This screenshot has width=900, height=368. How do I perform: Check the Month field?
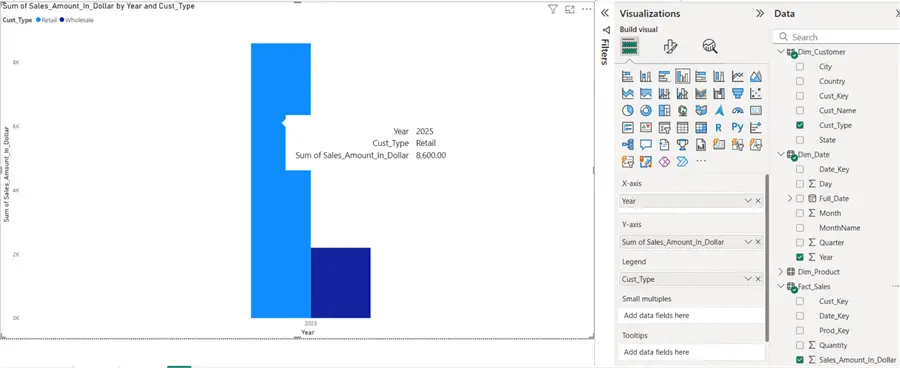[800, 213]
